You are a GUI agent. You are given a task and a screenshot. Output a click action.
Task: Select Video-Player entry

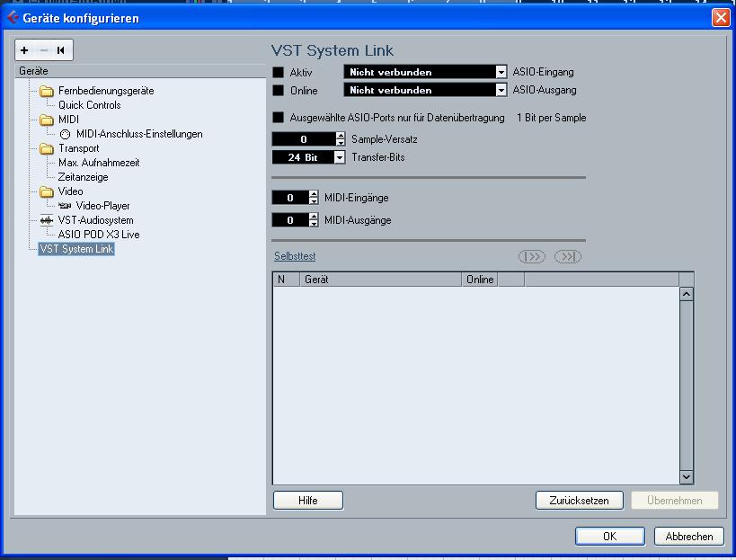[x=102, y=206]
